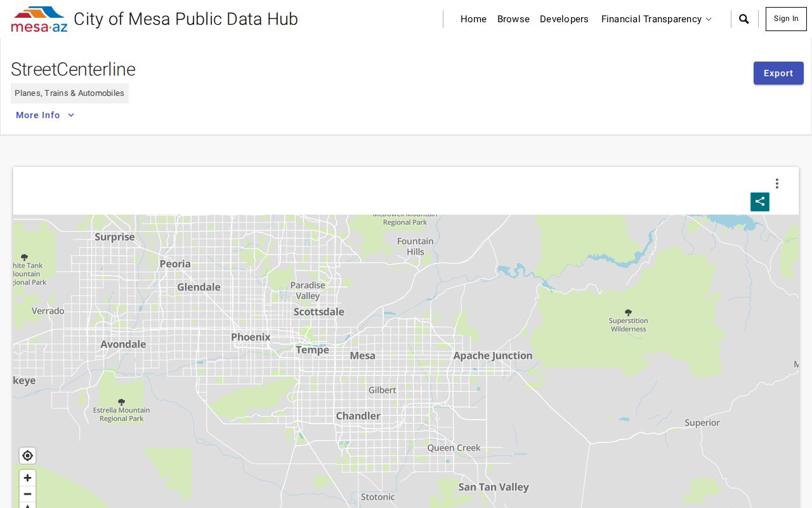Click the Stotonic map label
This screenshot has width=812, height=508.
378,497
